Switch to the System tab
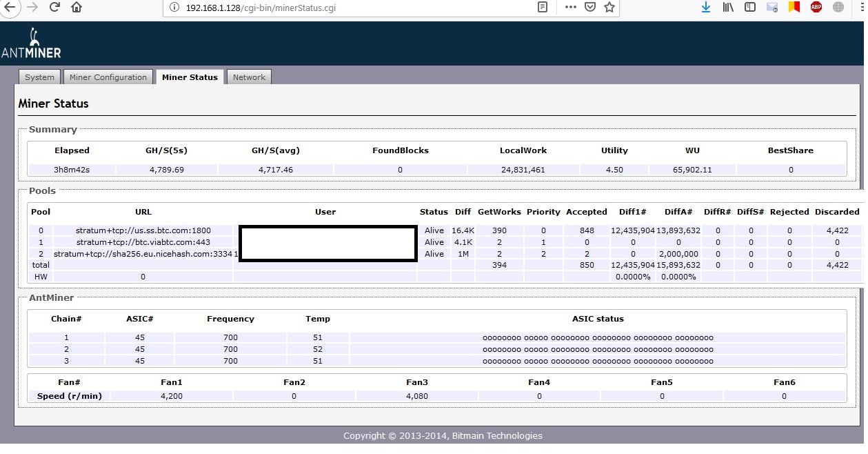Viewport: 868px width, 454px height. pos(39,77)
